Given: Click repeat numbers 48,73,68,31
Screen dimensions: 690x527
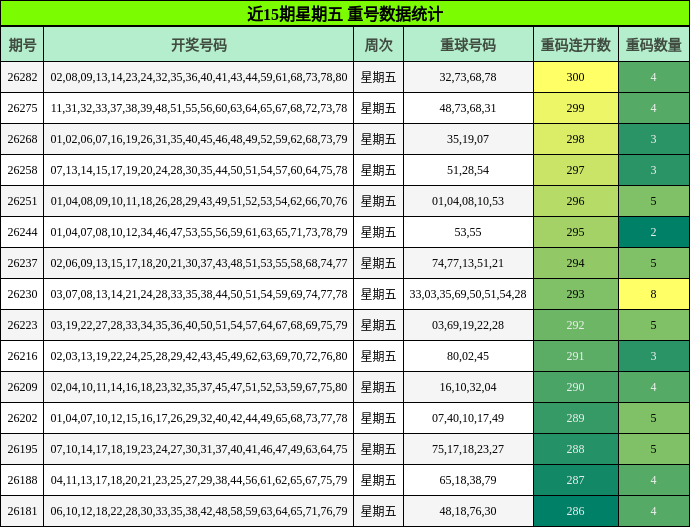Looking at the screenshot, I should pyautogui.click(x=468, y=108).
